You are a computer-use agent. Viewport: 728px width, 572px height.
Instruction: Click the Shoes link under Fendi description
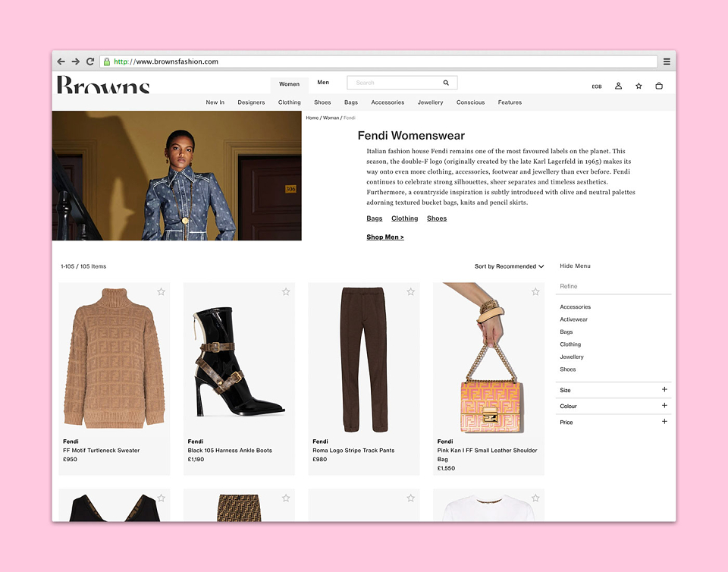coord(437,218)
